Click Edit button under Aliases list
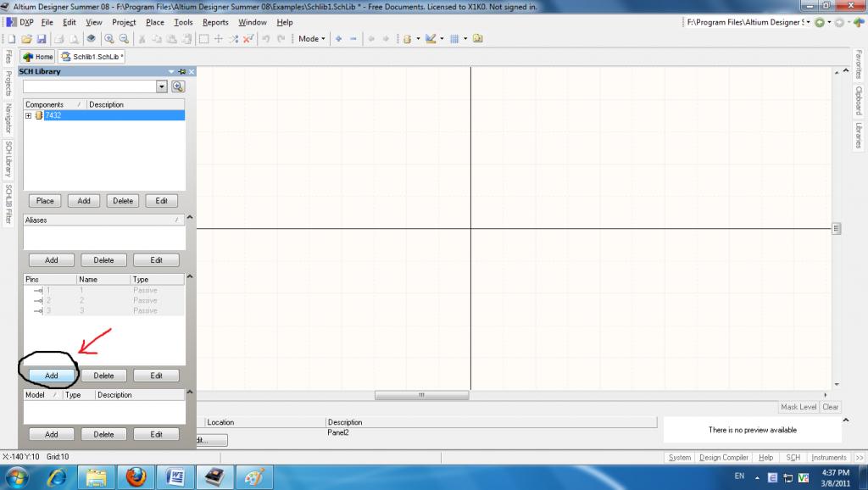The width and height of the screenshot is (868, 490). (156, 260)
